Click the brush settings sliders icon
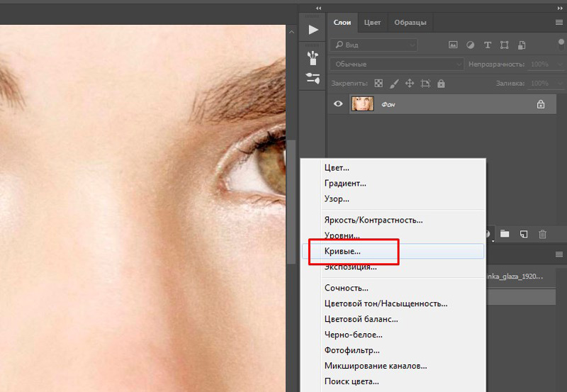 [x=313, y=78]
